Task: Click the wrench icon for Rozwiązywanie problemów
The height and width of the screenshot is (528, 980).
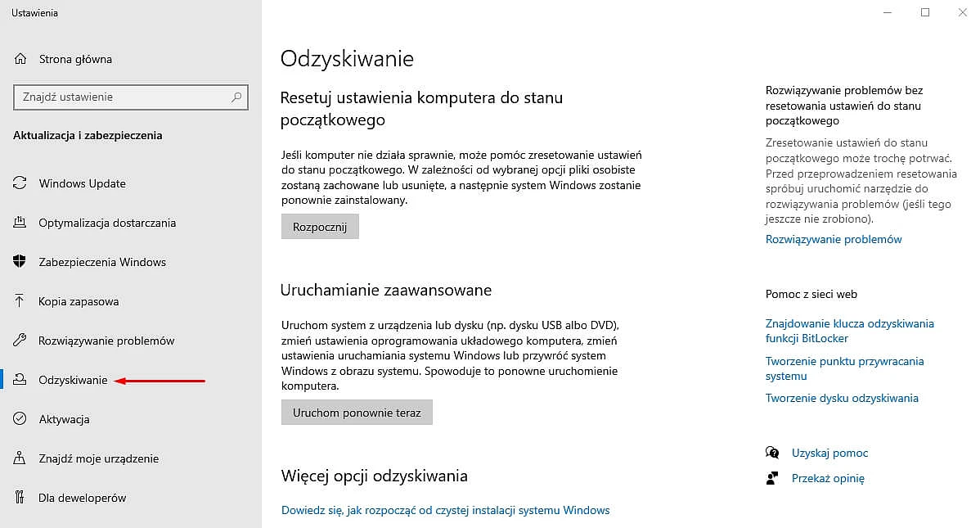Action: [20, 341]
